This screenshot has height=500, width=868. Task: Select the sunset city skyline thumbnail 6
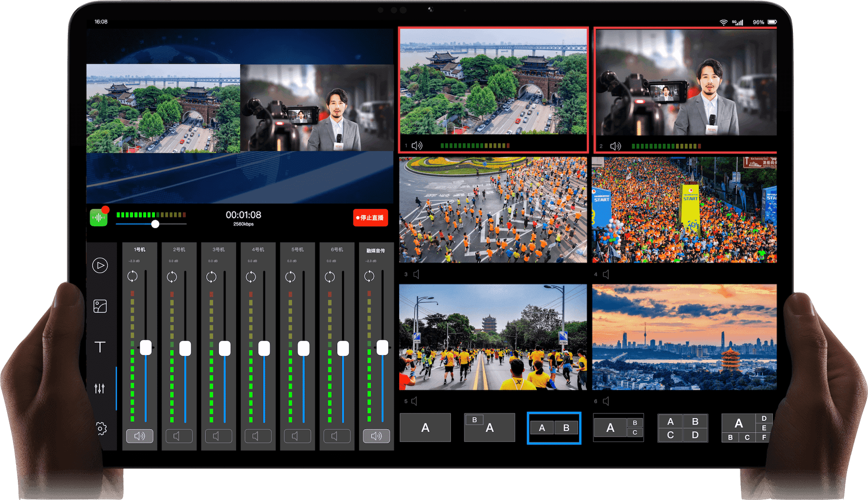(684, 337)
